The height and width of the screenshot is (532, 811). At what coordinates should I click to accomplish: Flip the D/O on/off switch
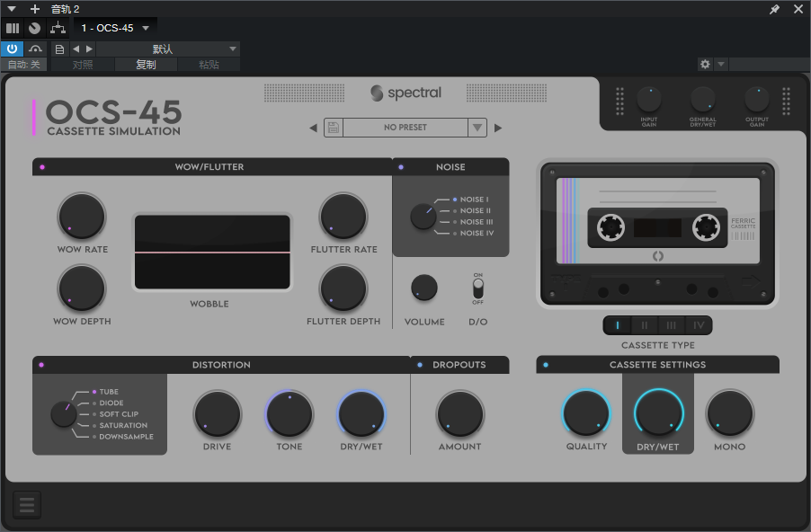[478, 288]
